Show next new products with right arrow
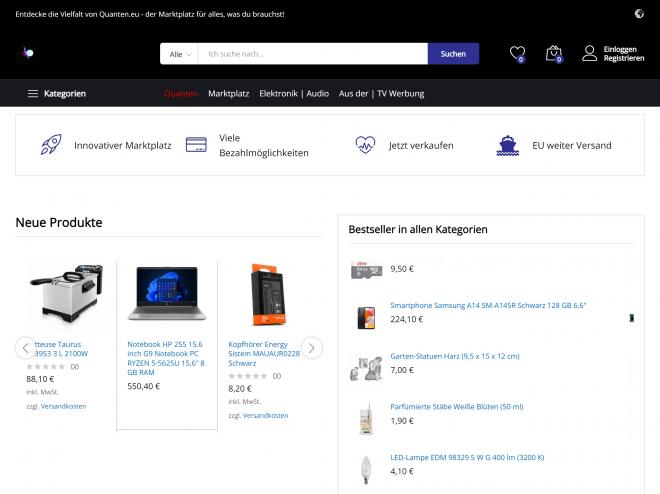Screen dimensions: 660x494 click(311, 348)
